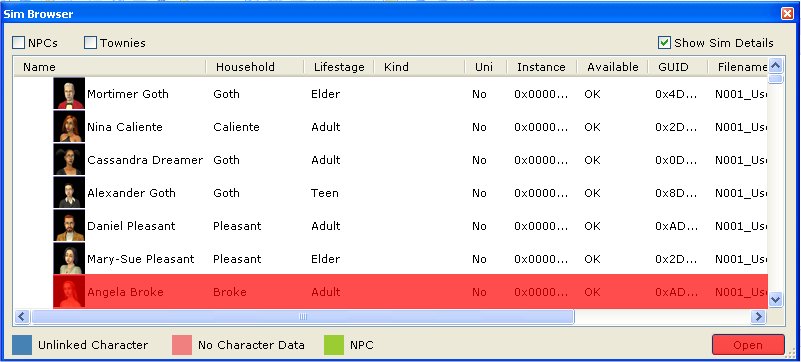
Task: Click the Unlinked Character legend label
Action: coord(93,345)
